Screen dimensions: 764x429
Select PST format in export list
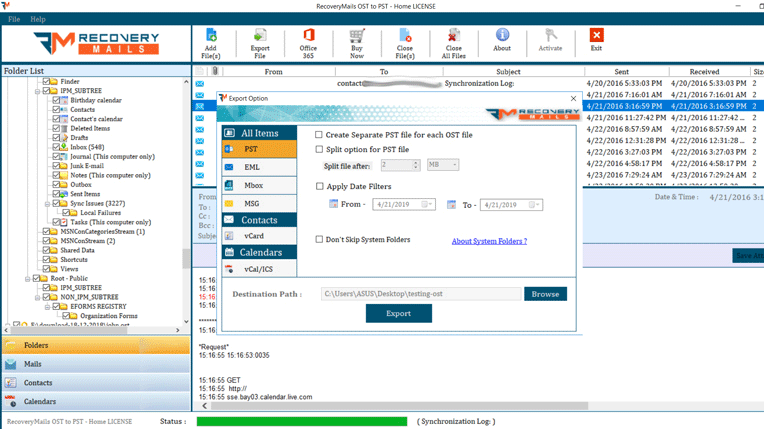[x=259, y=149]
